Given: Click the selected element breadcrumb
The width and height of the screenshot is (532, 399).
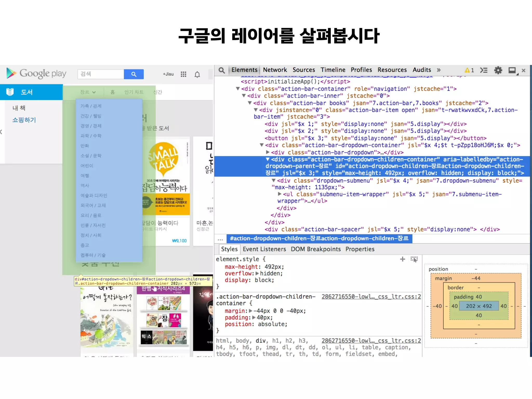Looking at the screenshot, I should [x=319, y=238].
